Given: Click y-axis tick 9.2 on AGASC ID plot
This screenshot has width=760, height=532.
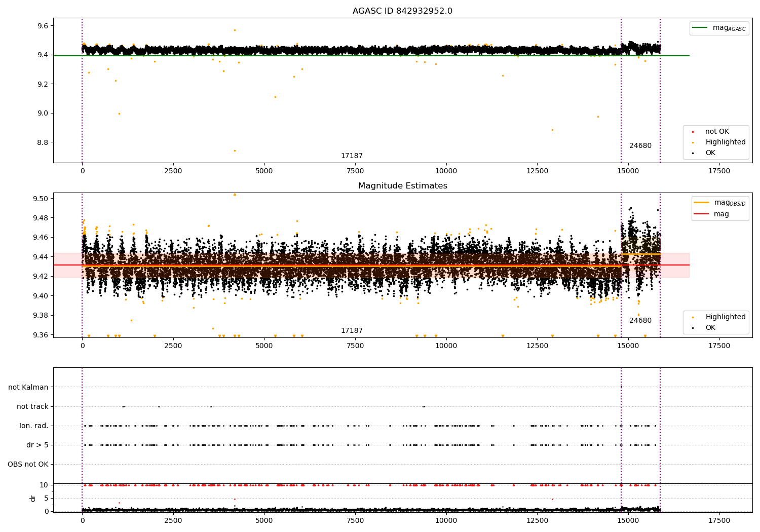Looking at the screenshot, I should pos(42,84).
